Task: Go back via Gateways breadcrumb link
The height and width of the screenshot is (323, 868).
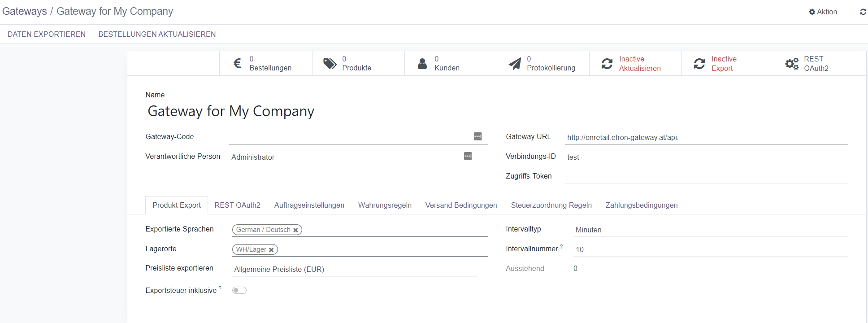Action: click(25, 11)
